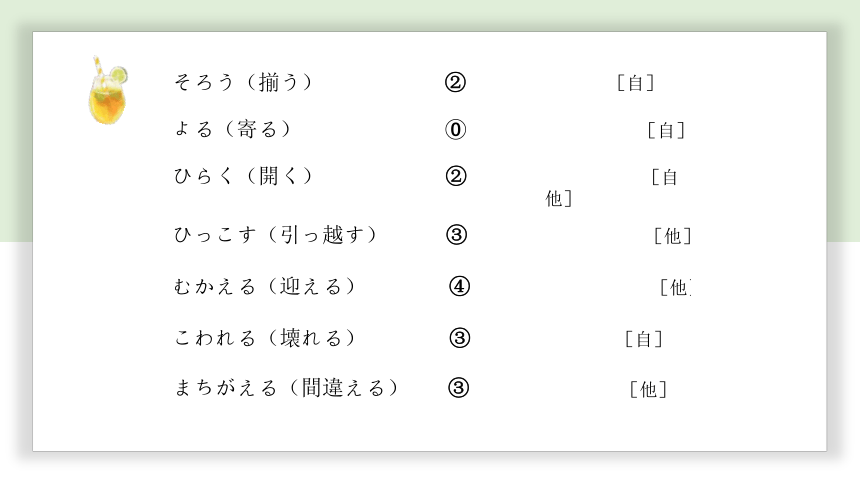
Task: Click the circled 2 beside ひらく
Action: 456,176
